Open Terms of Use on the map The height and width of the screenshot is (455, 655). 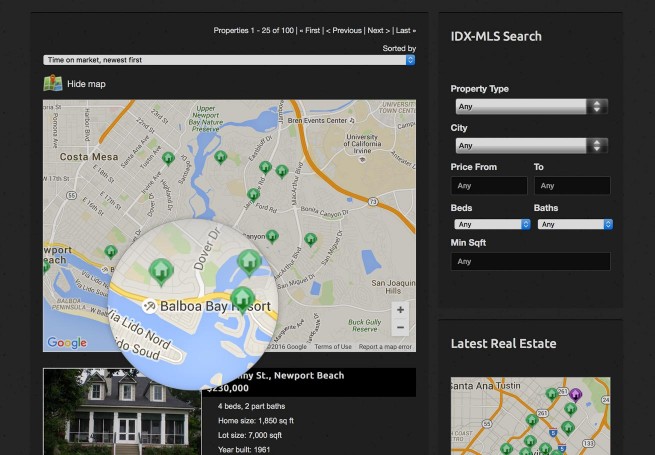[x=333, y=347]
